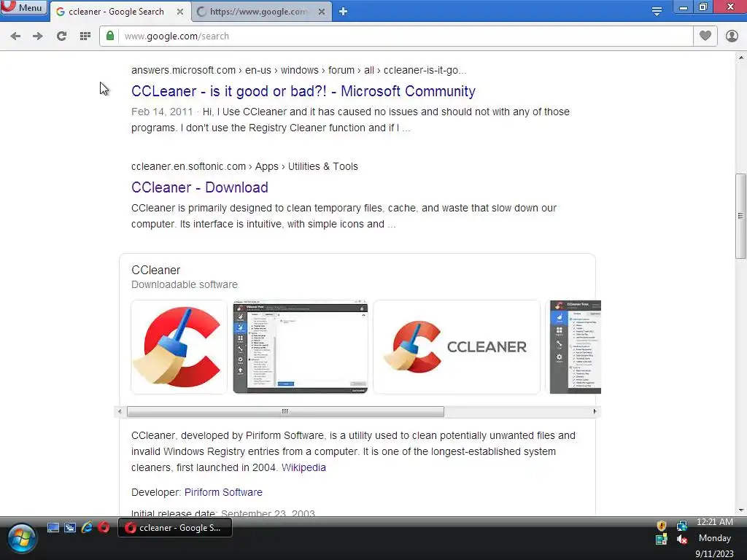This screenshot has height=560, width=747.
Task: Open the user account profile icon
Action: 732,36
